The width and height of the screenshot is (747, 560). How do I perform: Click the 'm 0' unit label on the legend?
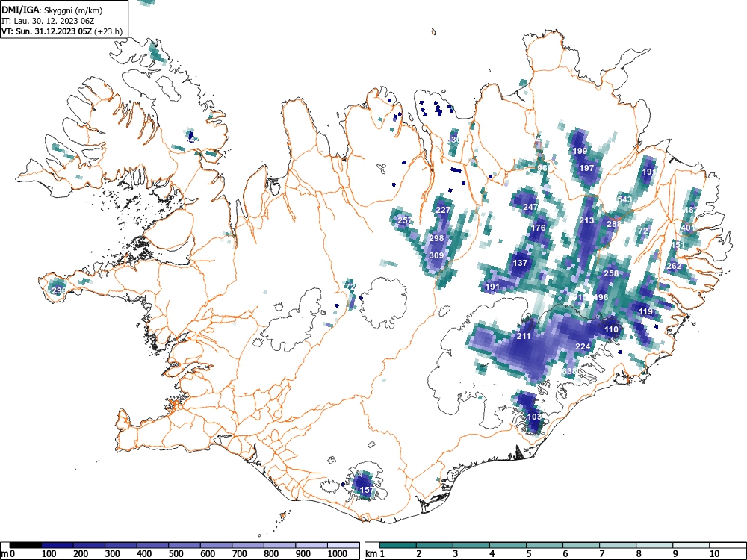click(x=7, y=554)
